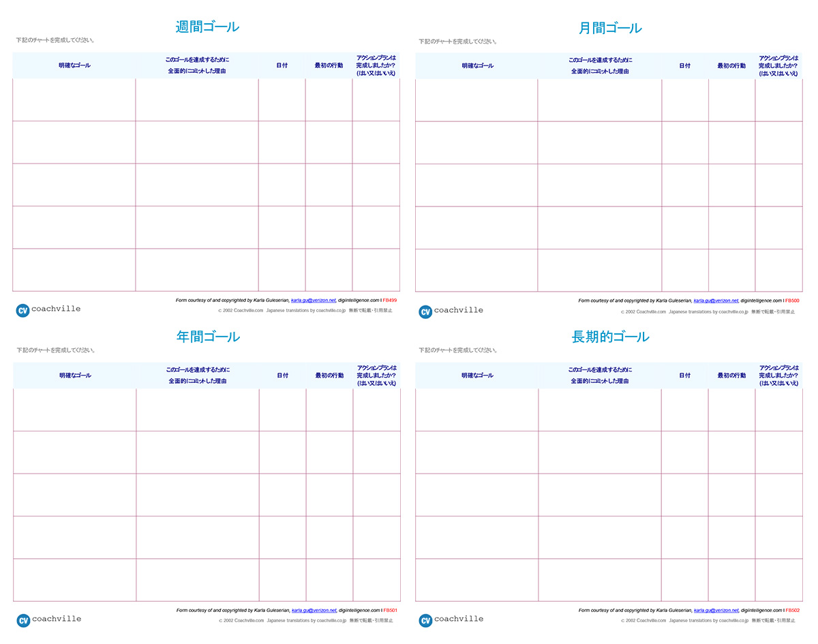Click the CV logo under the 長期的ゴール form
The image size is (818, 644).
[x=425, y=620]
